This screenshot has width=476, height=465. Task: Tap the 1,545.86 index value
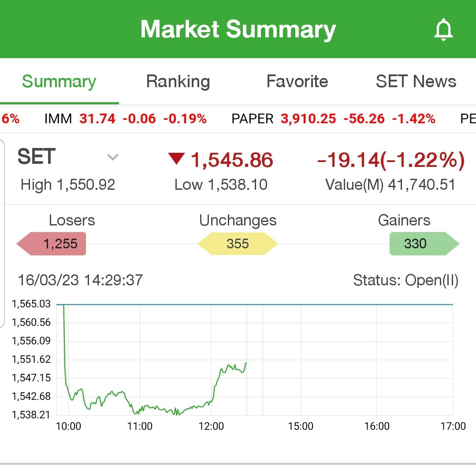232,160
